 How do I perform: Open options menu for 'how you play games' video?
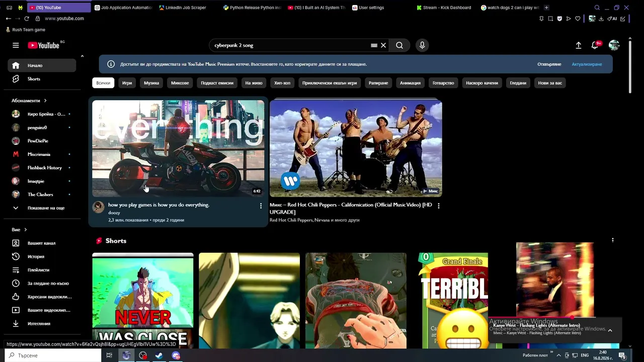(x=261, y=206)
